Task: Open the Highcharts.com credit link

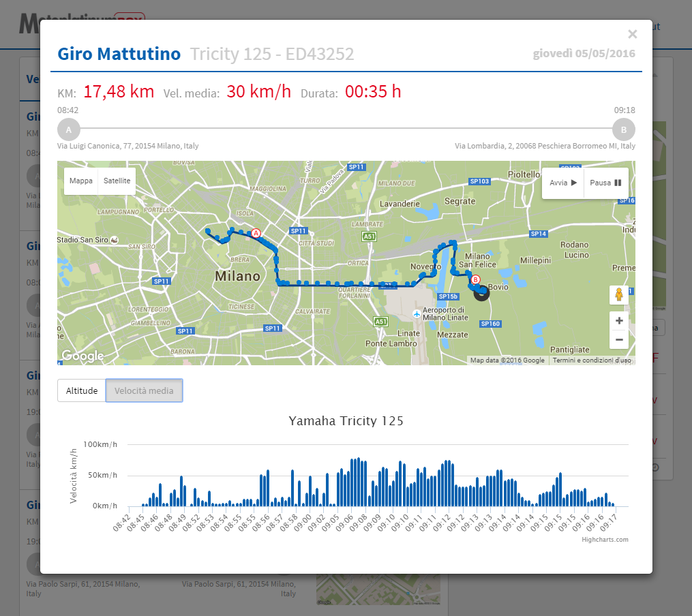Action: click(605, 540)
